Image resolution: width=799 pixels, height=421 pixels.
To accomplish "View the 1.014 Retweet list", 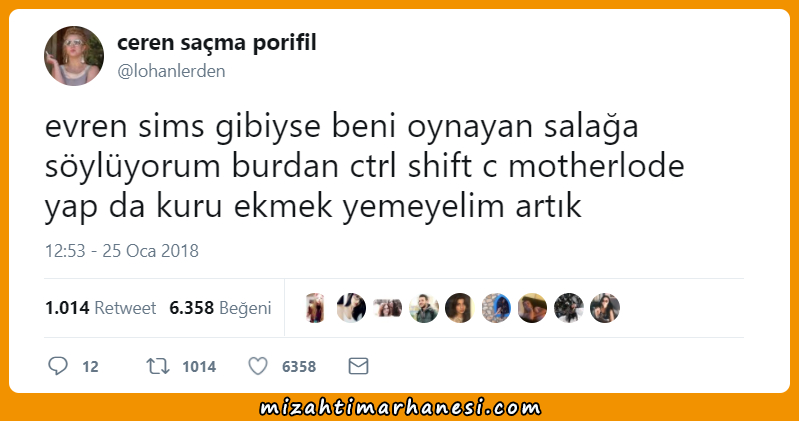I will click(x=100, y=308).
